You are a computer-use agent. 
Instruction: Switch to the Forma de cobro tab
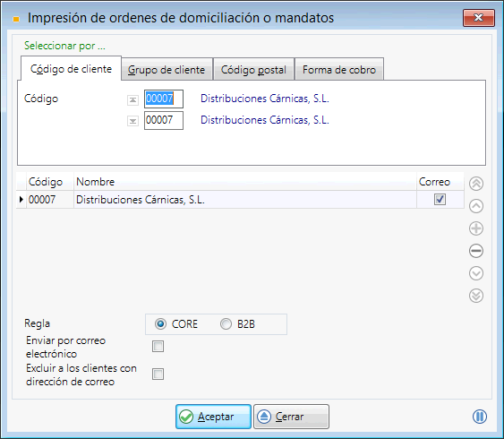coord(339,70)
